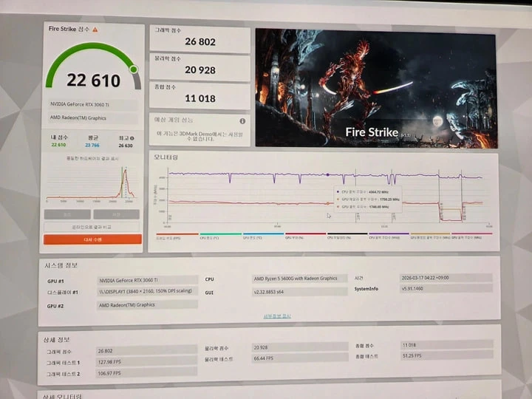Click the right grey button above the compare-online button

[x=117, y=214]
